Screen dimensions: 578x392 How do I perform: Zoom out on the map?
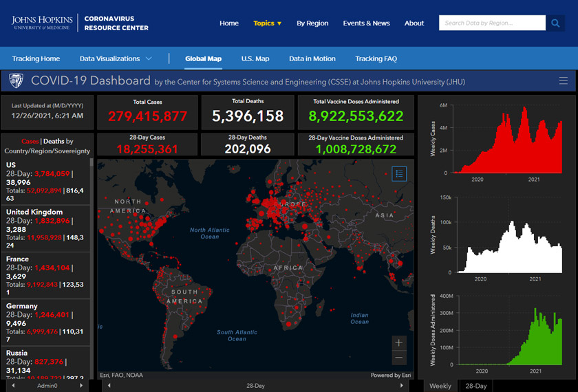tap(399, 358)
